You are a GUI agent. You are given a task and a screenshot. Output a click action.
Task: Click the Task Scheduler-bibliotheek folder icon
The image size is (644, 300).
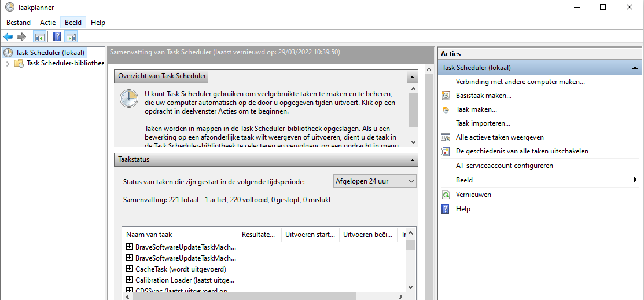(x=19, y=63)
